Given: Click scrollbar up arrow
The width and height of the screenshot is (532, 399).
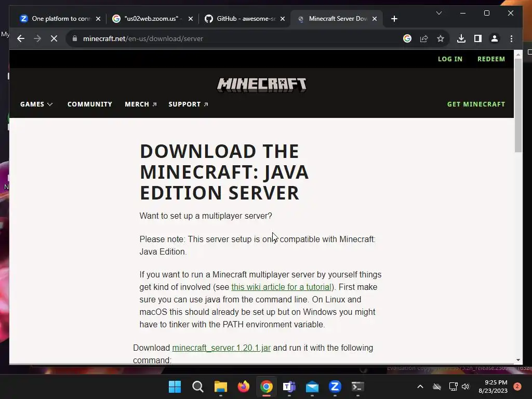Looking at the screenshot, I should click(518, 54).
